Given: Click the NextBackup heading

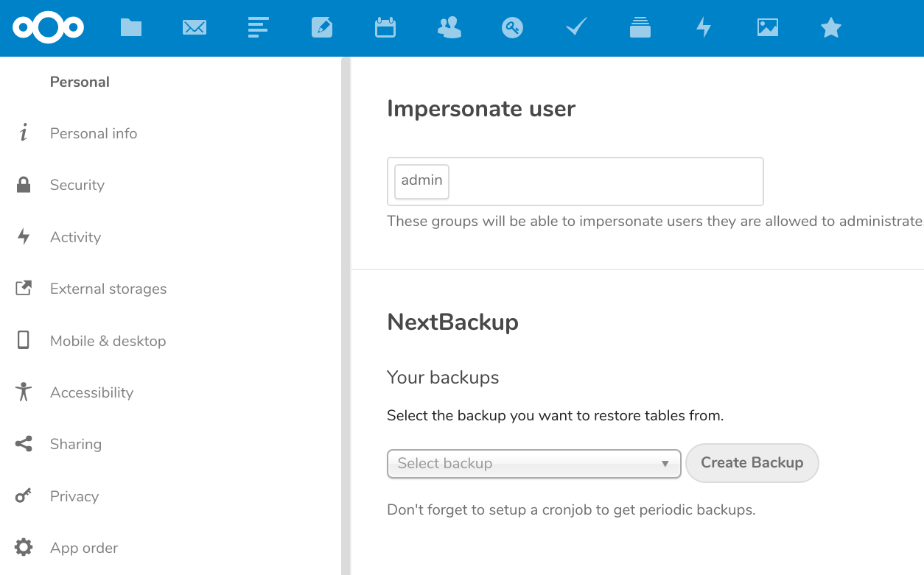Looking at the screenshot, I should point(452,322).
